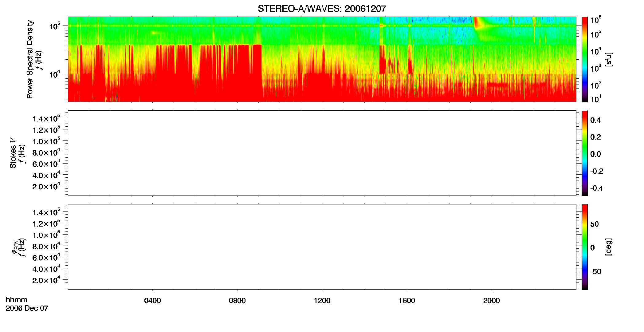Viewport: 644px width, 332px height.
Task: Click the "10^6" label on sfu color bar
Action: (x=595, y=20)
